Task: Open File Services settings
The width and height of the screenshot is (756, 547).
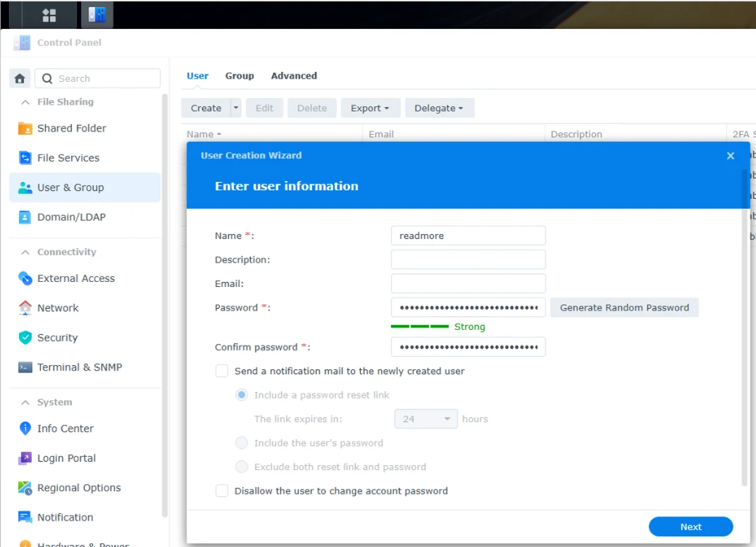Action: coord(85,158)
